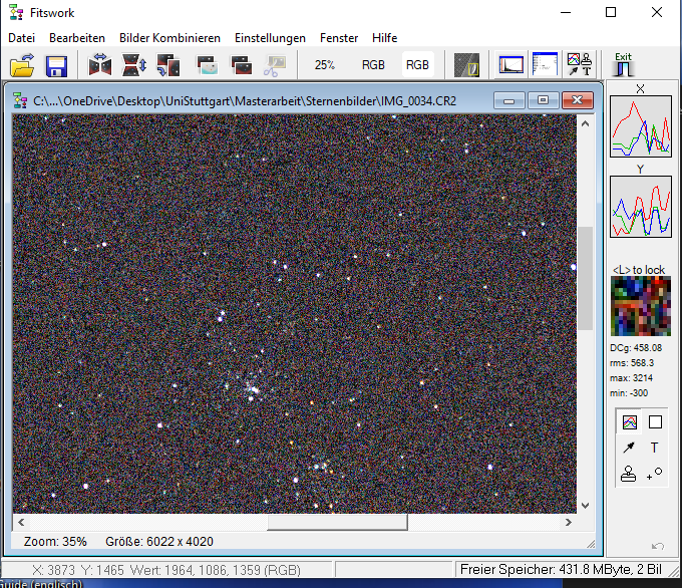Open the Hilfe menu

pos(385,38)
